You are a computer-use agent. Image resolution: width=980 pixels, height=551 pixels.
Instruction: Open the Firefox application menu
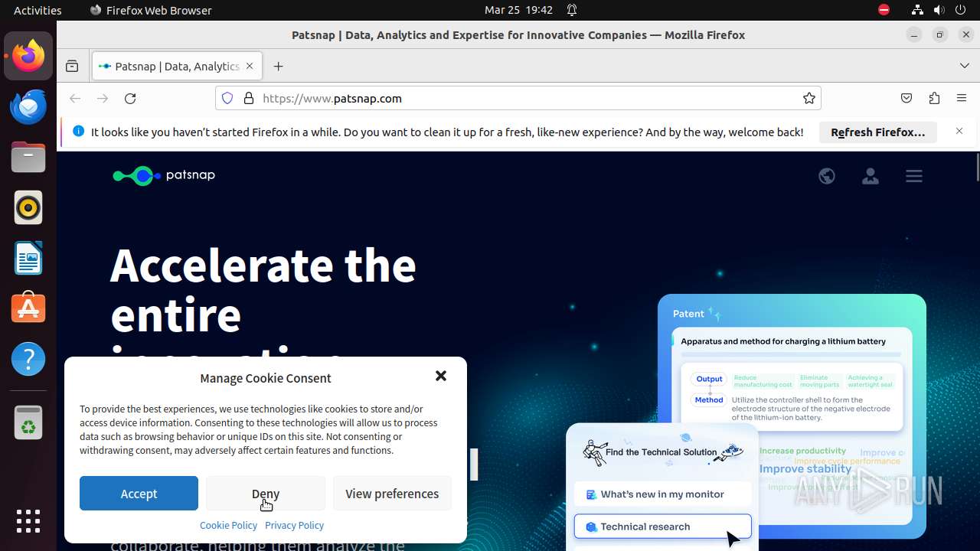962,98
